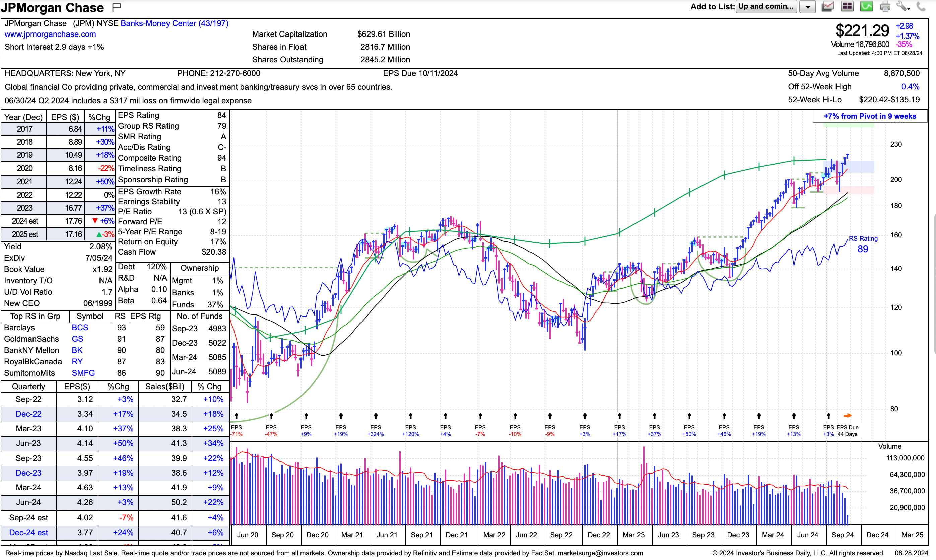Click the RS Rating 89 label on chart
Screen dimensions: 936x560
tap(863, 244)
